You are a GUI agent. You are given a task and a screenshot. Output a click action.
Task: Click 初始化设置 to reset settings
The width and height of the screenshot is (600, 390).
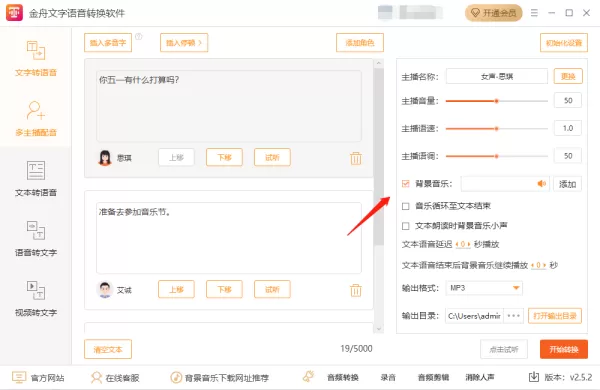[x=564, y=42]
